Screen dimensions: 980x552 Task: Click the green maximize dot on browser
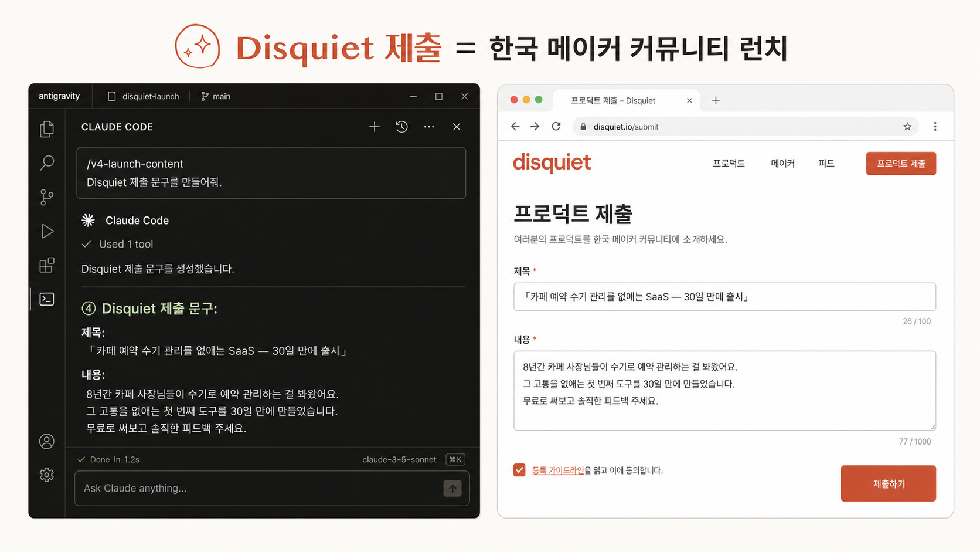(x=539, y=100)
